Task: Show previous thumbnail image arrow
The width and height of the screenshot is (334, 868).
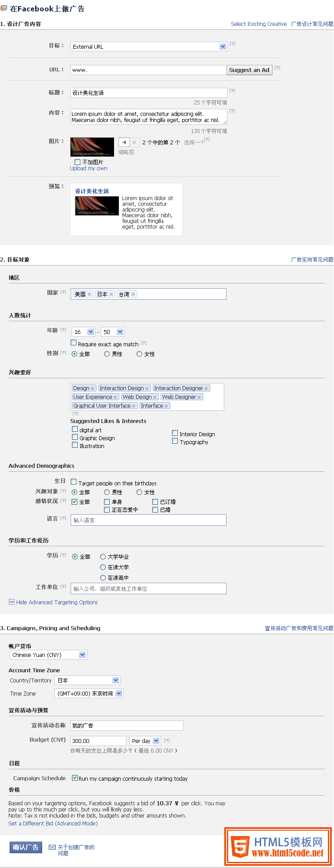Action: click(124, 142)
